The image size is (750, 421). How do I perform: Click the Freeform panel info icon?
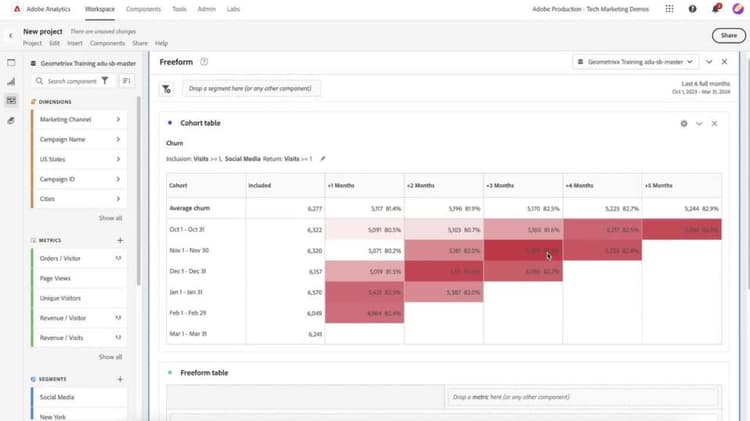tap(204, 62)
